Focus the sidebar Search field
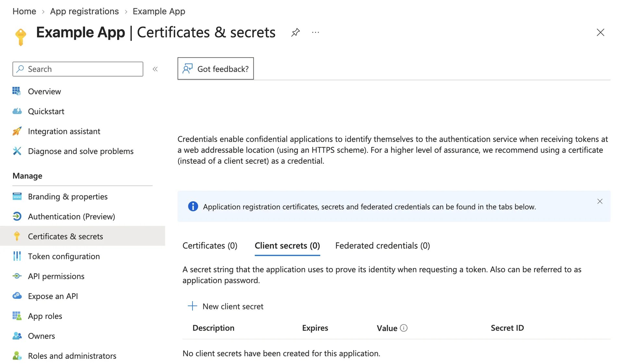 (x=78, y=69)
